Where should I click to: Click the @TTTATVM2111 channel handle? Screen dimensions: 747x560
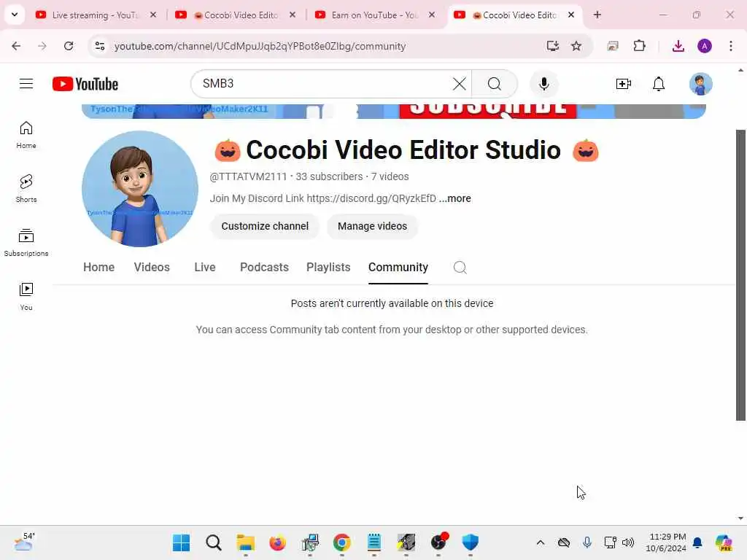(x=248, y=176)
